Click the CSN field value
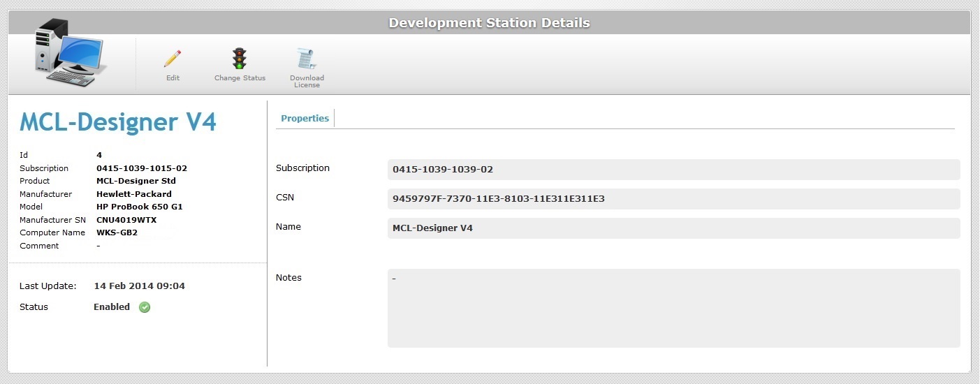 click(673, 199)
